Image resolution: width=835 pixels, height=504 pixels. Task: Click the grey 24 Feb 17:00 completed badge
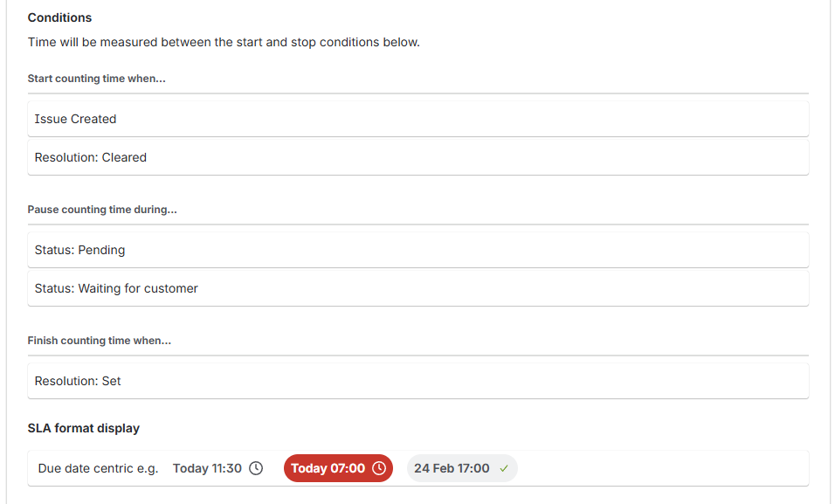[x=462, y=468]
